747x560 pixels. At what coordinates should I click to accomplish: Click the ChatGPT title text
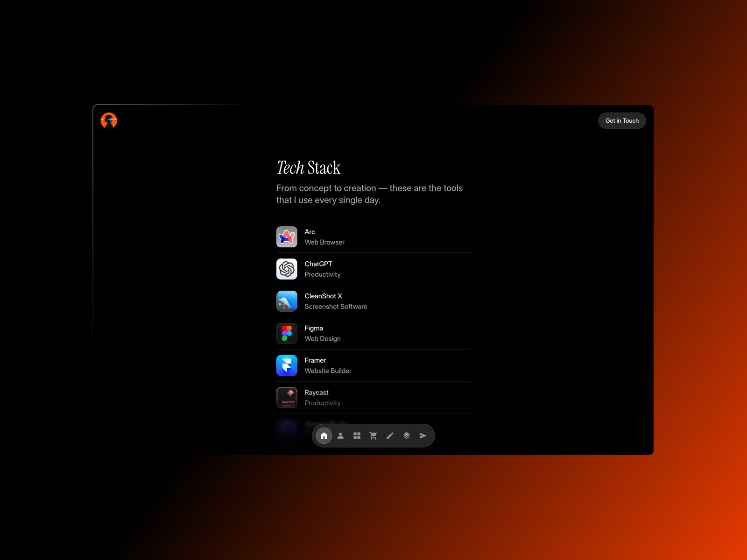coord(318,264)
